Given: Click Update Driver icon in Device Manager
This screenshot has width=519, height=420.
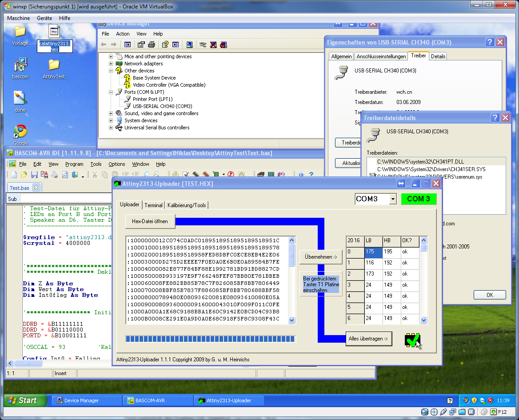Looking at the screenshot, I should (203, 45).
